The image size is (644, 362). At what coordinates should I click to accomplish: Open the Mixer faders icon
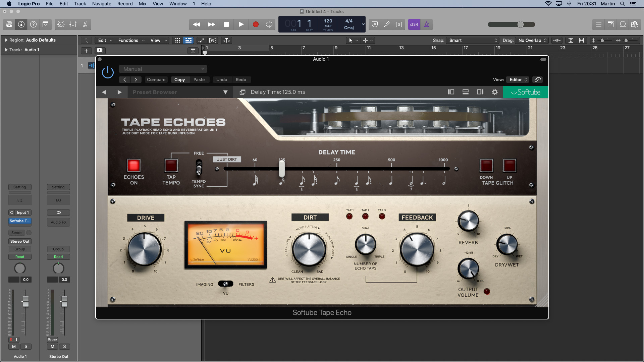coord(73,24)
